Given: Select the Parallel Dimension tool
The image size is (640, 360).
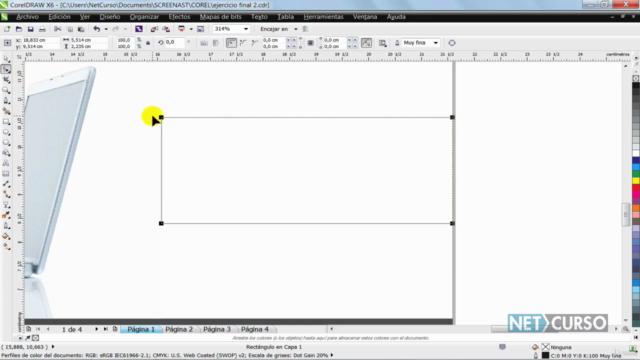Looking at the screenshot, I should coord(6,184).
